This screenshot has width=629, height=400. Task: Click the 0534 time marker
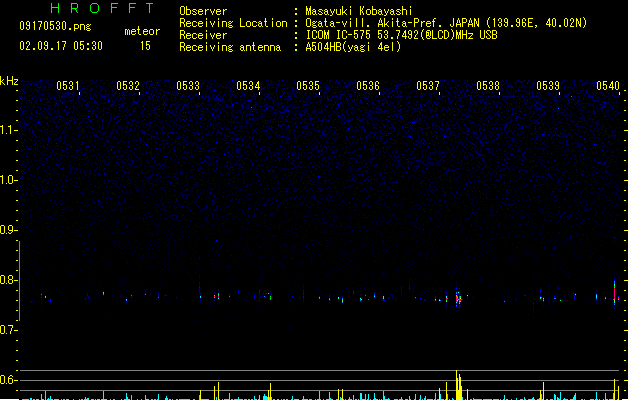pos(248,86)
